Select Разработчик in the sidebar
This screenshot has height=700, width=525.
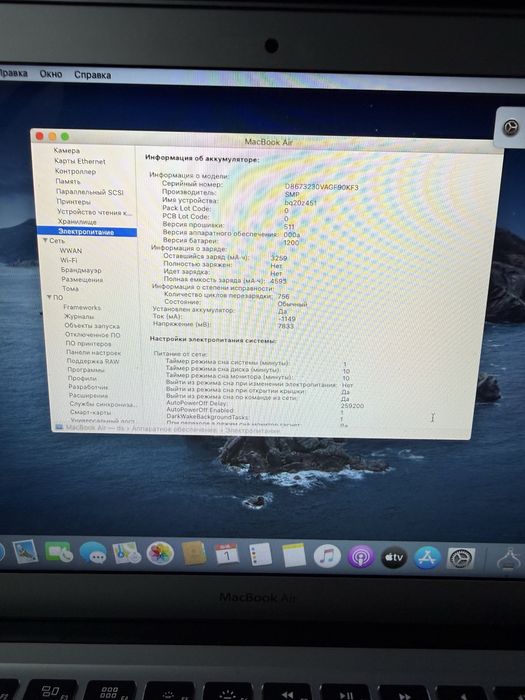[x=88, y=387]
